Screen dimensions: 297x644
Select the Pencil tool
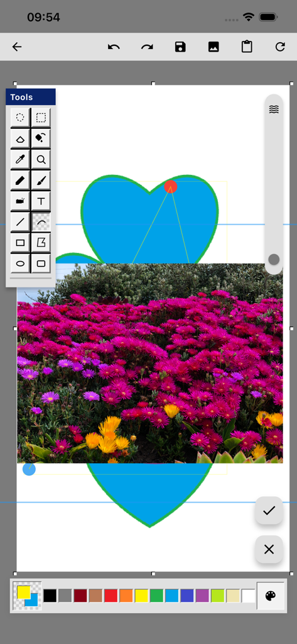20,180
